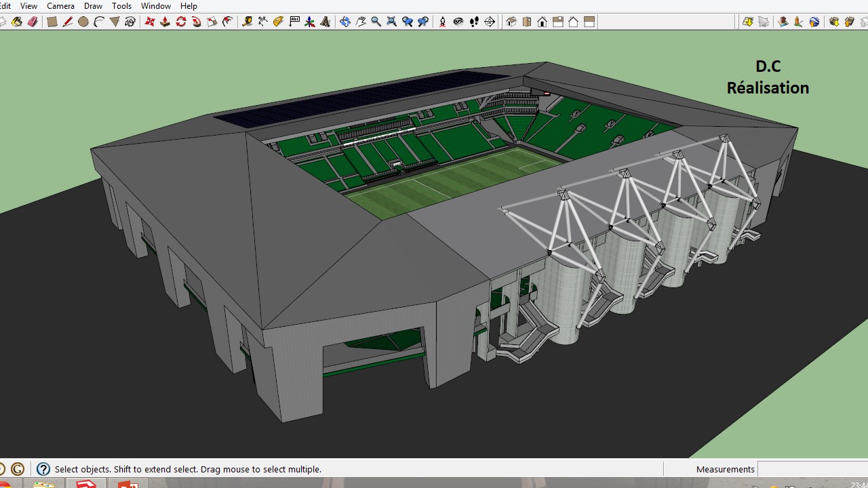
Task: Pick the Line pencil tool
Action: (68, 22)
